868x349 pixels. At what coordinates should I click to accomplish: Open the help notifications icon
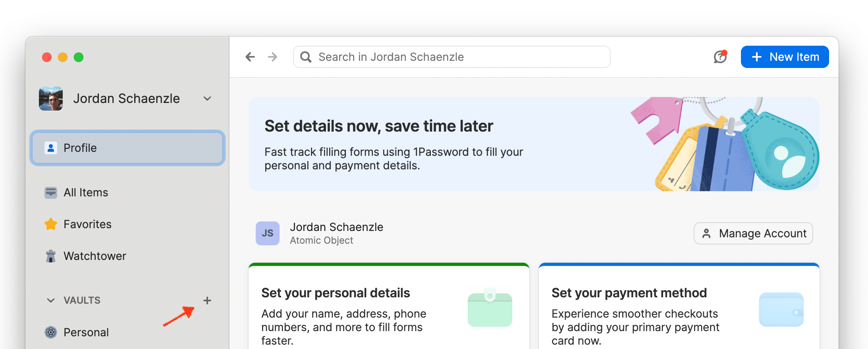tap(720, 57)
